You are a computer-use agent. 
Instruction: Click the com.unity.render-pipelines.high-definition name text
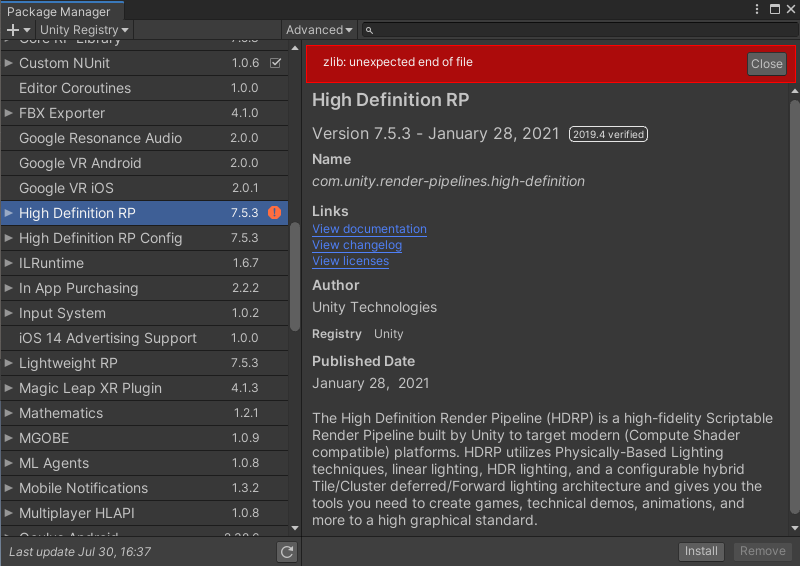pos(448,181)
